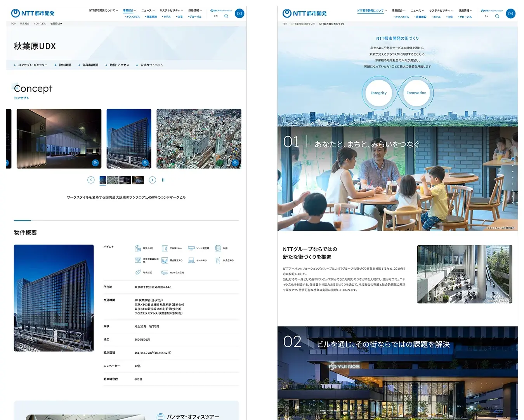
Task: Jump to the 物件概要 anchor section
Action: pos(63,65)
